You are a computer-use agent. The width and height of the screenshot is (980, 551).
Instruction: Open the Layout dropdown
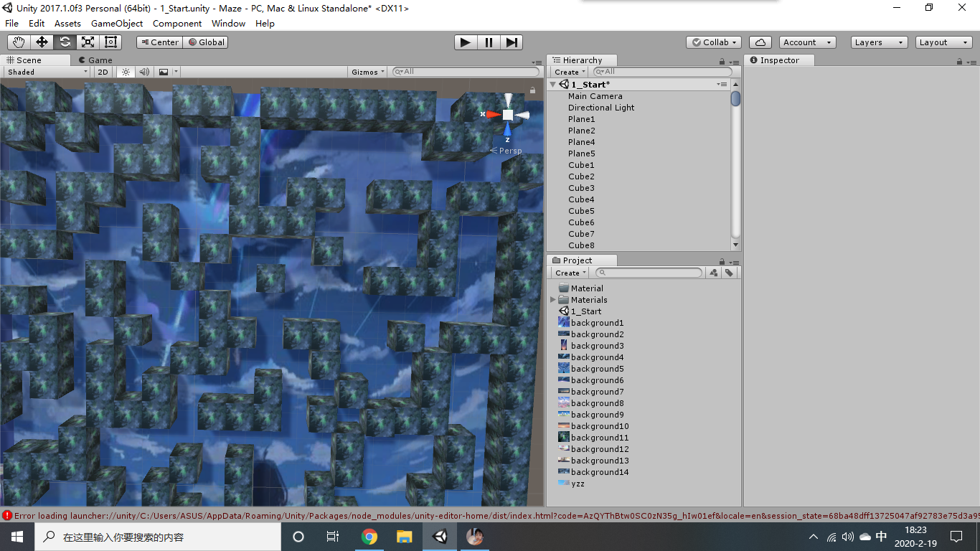tap(942, 42)
